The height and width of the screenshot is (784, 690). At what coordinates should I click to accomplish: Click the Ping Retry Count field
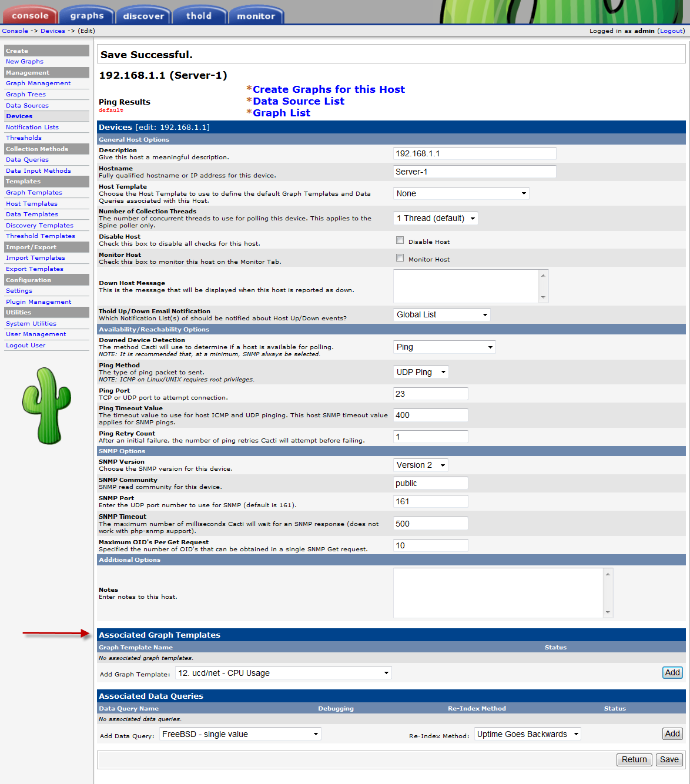[431, 437]
